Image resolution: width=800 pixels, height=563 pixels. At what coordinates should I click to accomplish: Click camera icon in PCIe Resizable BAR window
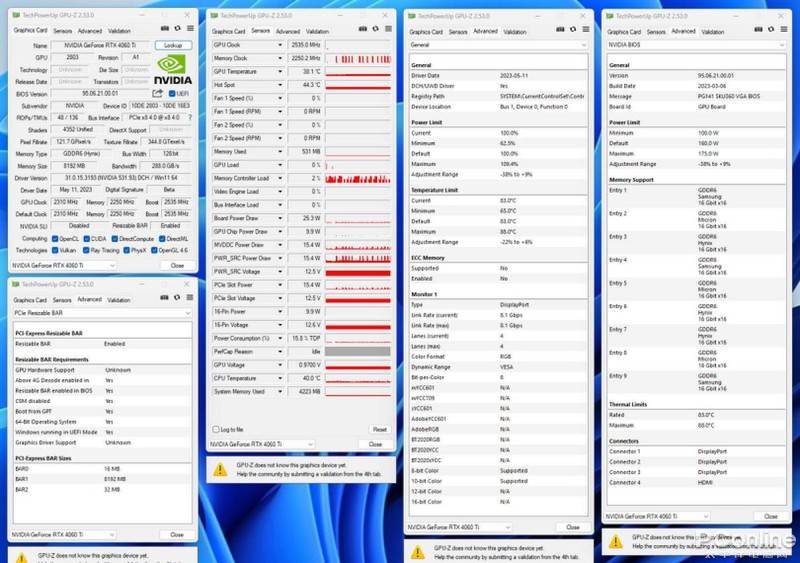(x=164, y=298)
